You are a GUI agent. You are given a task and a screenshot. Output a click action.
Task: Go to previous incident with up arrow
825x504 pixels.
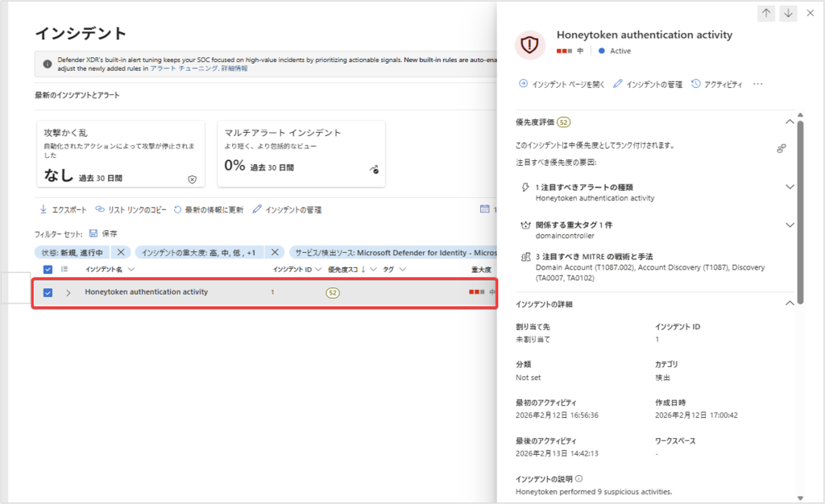click(x=766, y=13)
